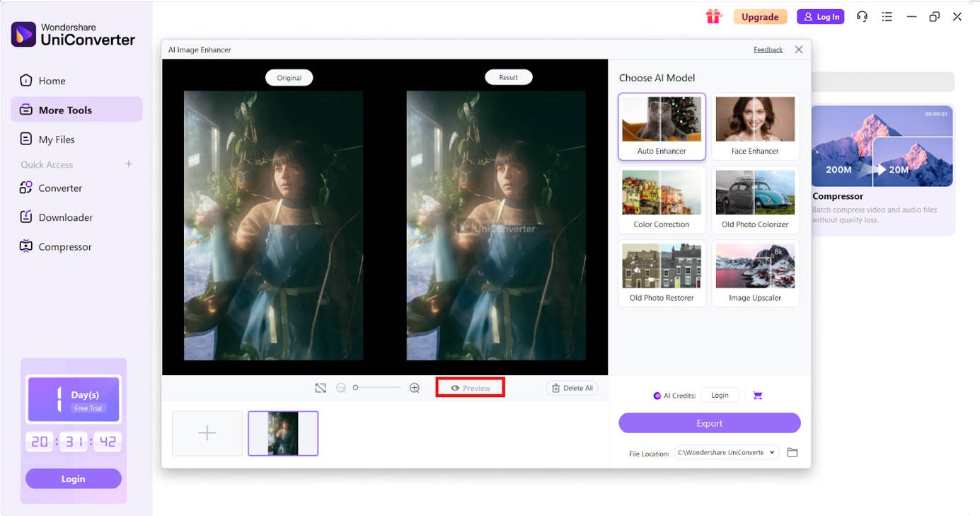Screen dimensions: 980x516
Task: Open the File Location folder icon
Action: point(792,452)
